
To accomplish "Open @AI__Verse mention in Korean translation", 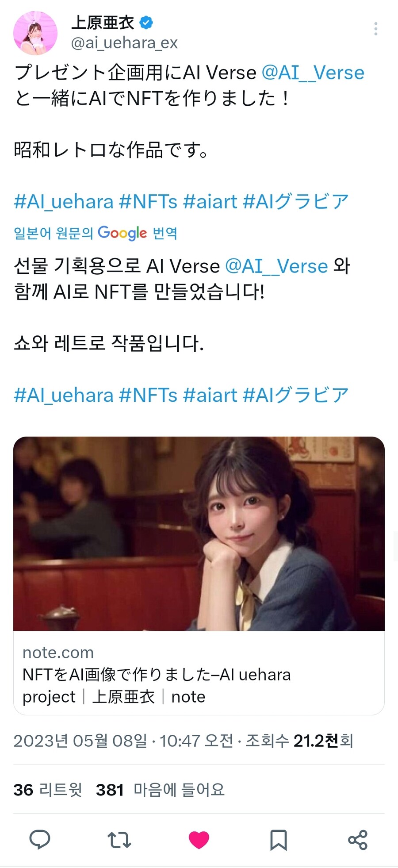I will [x=276, y=266].
